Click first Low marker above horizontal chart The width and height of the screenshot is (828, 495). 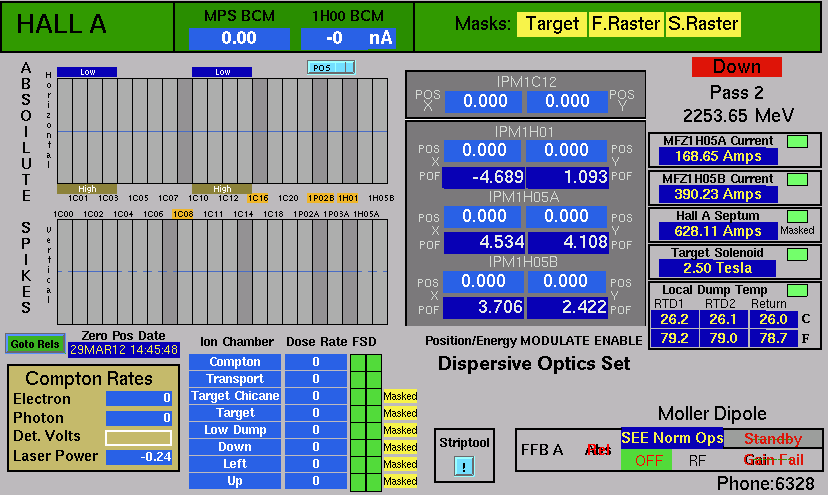(x=87, y=72)
